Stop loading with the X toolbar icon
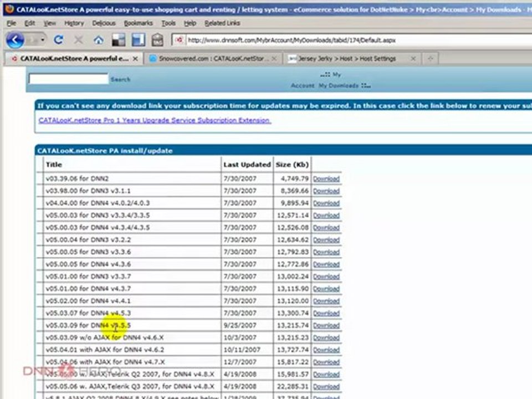 pyautogui.click(x=78, y=40)
